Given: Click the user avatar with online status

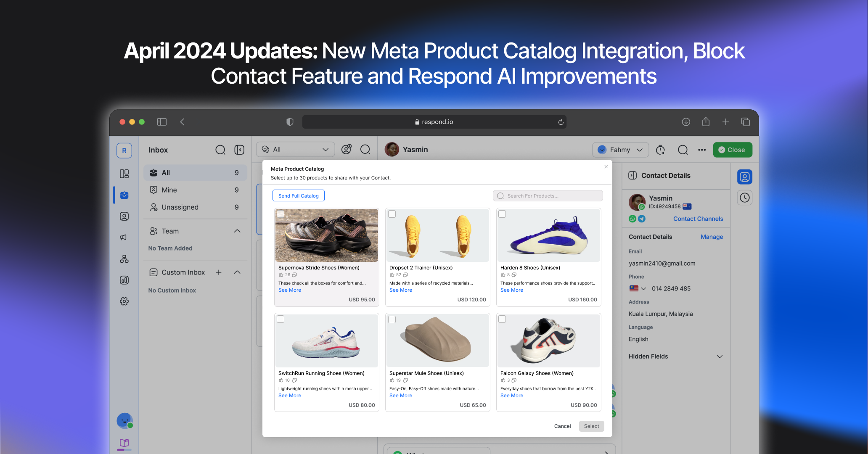Looking at the screenshot, I should pos(124,420).
